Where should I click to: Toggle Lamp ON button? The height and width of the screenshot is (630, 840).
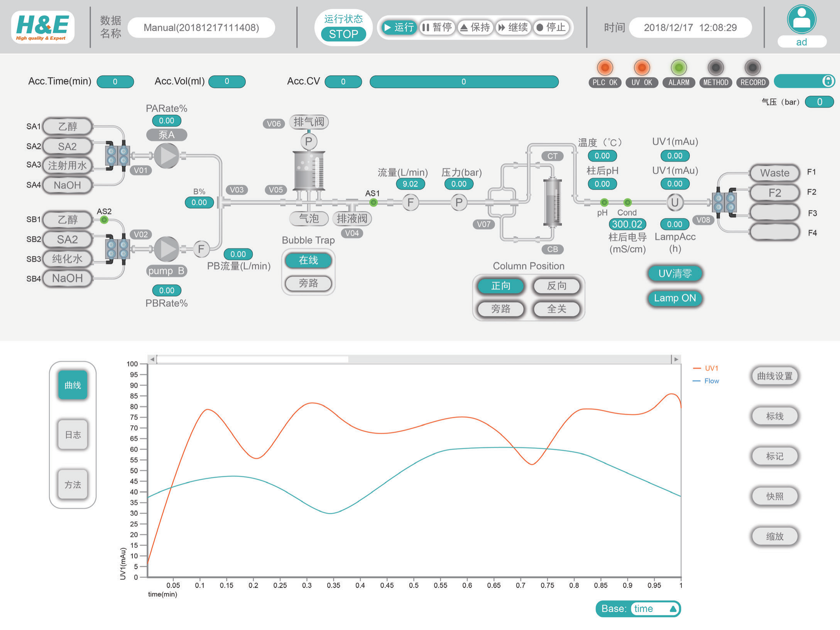(674, 298)
